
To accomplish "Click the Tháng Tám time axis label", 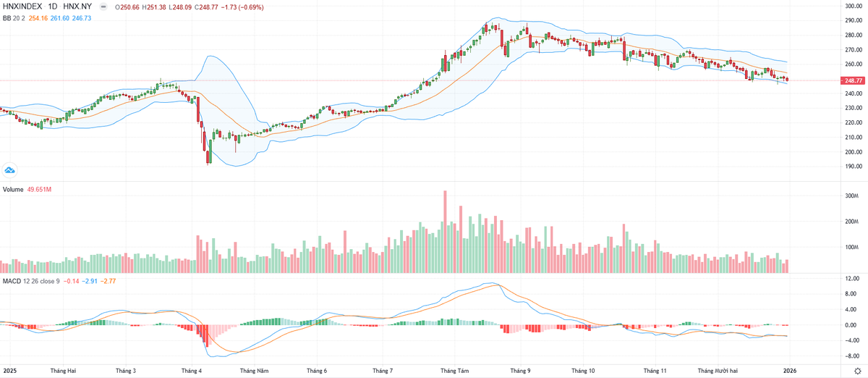I will 454,371.
